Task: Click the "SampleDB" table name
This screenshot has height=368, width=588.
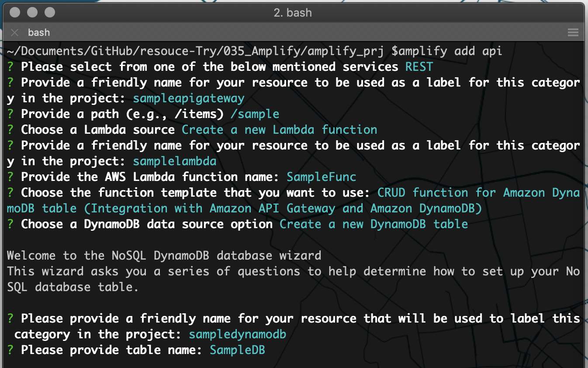Action: (x=237, y=350)
